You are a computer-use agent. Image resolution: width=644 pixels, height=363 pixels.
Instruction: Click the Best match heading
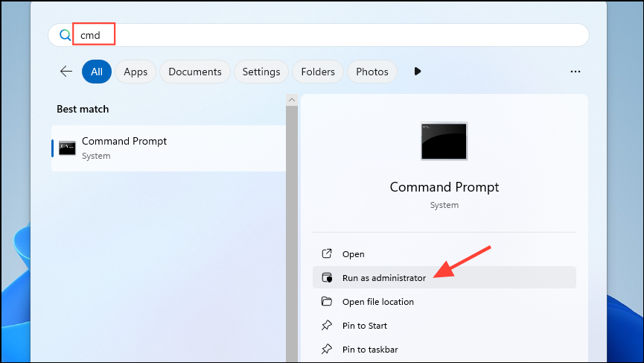[83, 109]
